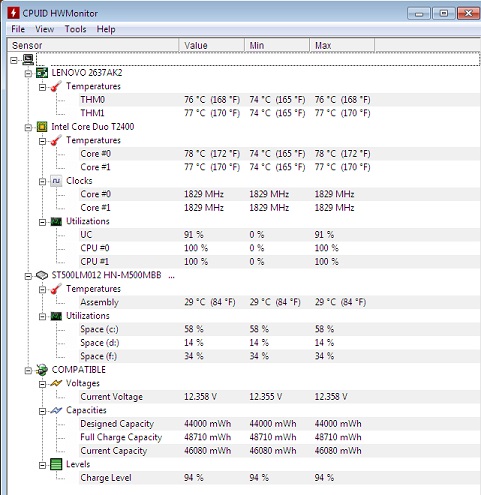This screenshot has height=495, width=481.
Task: Click the LENOVO 2637AK2 label
Action: (87, 73)
